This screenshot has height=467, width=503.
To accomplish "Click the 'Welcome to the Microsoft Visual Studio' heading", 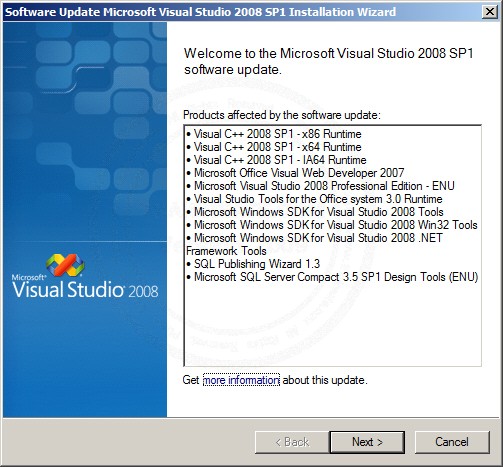I will 329,61.
